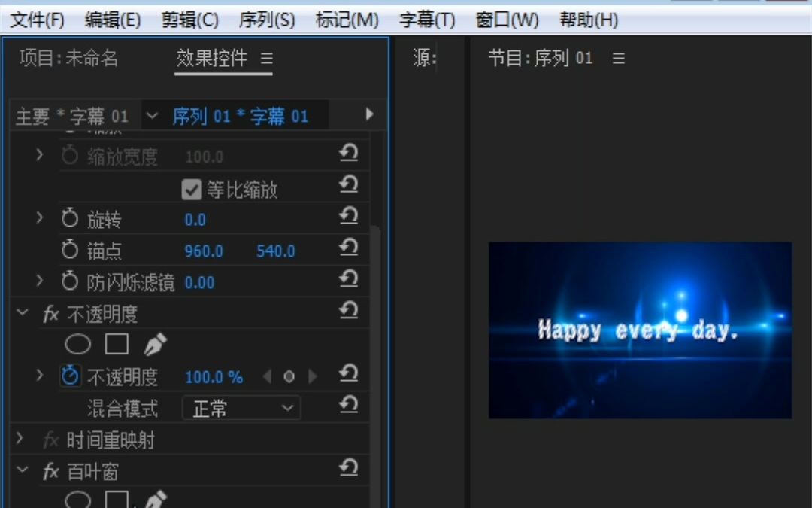Add an opacity keyframe with the diamond icon

(289, 376)
